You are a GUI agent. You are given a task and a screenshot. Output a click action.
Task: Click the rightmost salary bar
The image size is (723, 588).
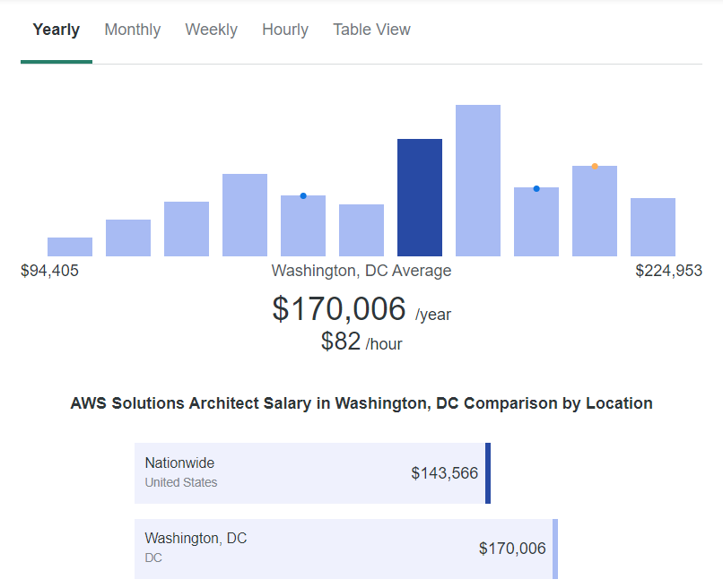(x=652, y=226)
